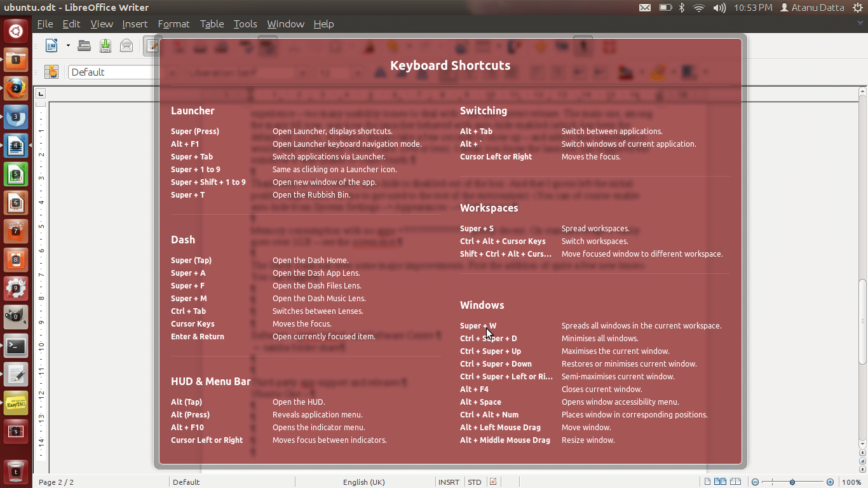Open the Window menu
This screenshot has width=868, height=488.
click(x=285, y=24)
